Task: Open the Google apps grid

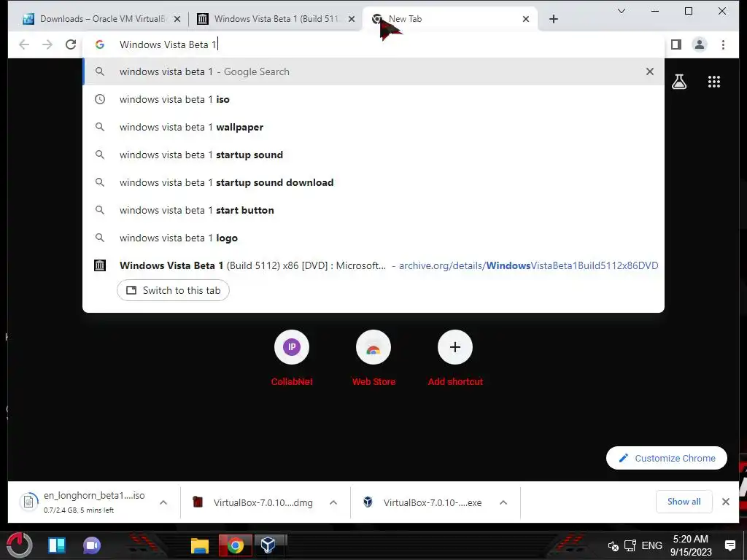Action: tap(713, 82)
